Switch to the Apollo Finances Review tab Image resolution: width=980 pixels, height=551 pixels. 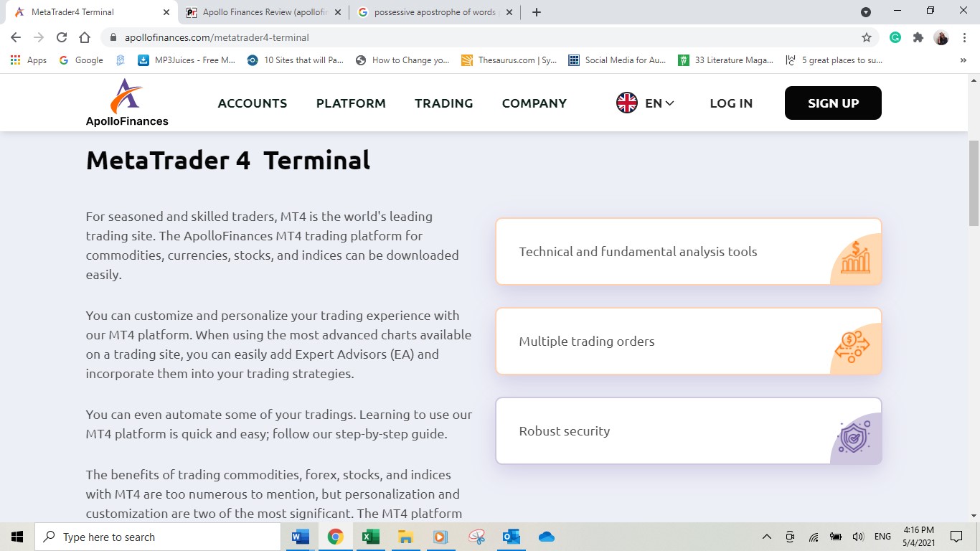[x=263, y=12]
